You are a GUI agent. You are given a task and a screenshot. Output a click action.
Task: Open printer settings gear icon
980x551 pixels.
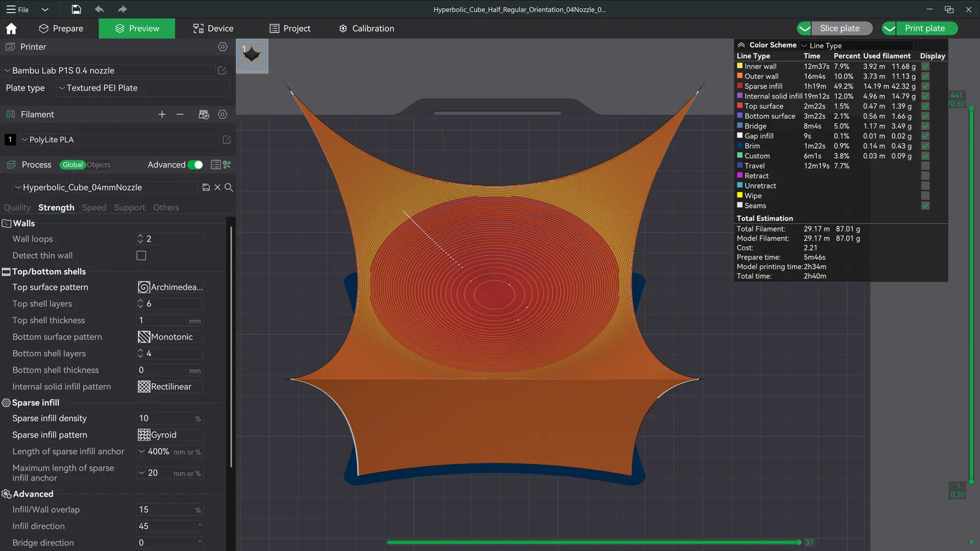click(222, 47)
